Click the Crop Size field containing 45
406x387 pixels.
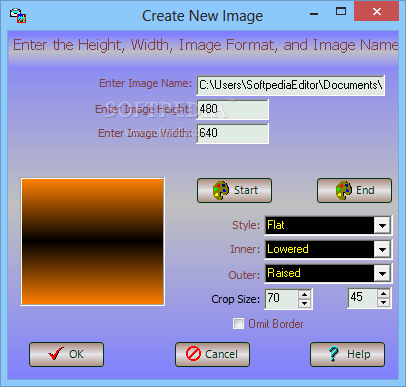point(363,298)
